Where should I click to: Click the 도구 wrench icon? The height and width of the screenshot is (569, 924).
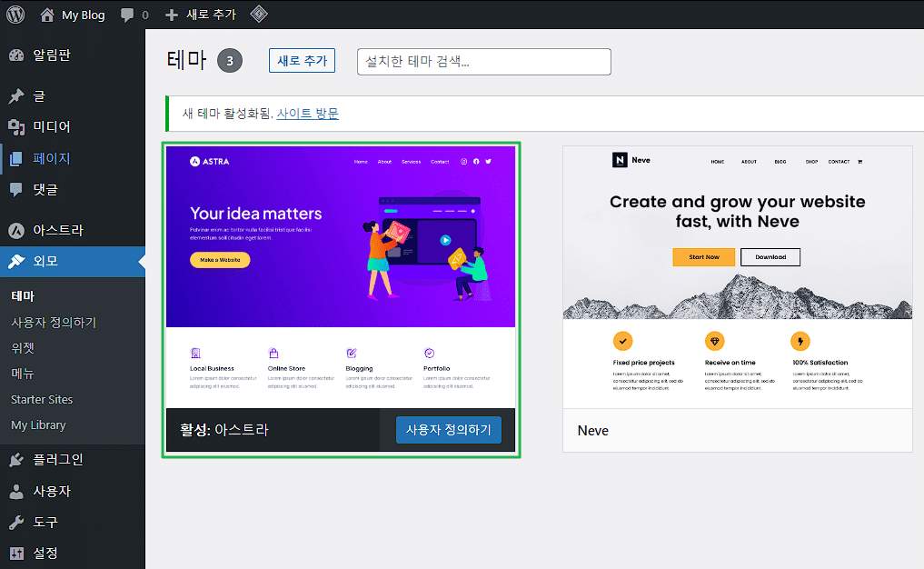[16, 522]
